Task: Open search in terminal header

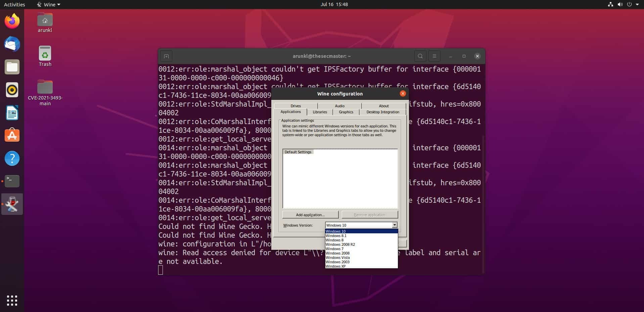Action: point(420,56)
